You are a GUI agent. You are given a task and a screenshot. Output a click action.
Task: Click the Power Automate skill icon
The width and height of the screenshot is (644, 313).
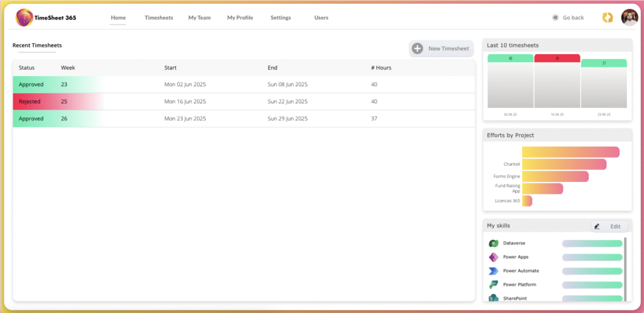(x=494, y=271)
